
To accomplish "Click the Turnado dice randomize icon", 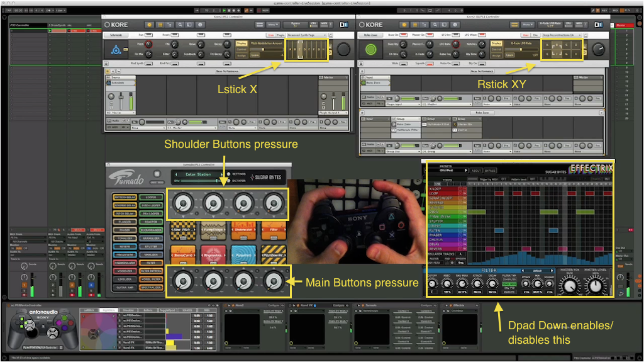I will coord(157,174).
